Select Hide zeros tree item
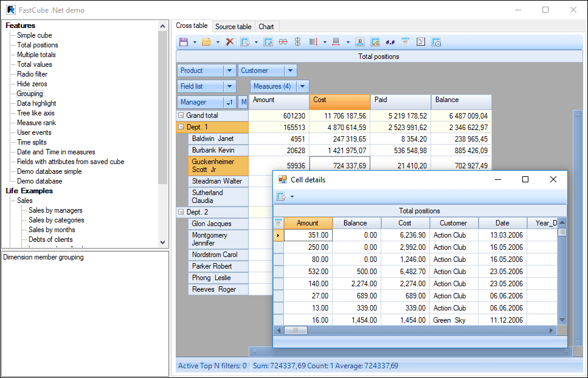This screenshot has width=588, height=378. [32, 84]
